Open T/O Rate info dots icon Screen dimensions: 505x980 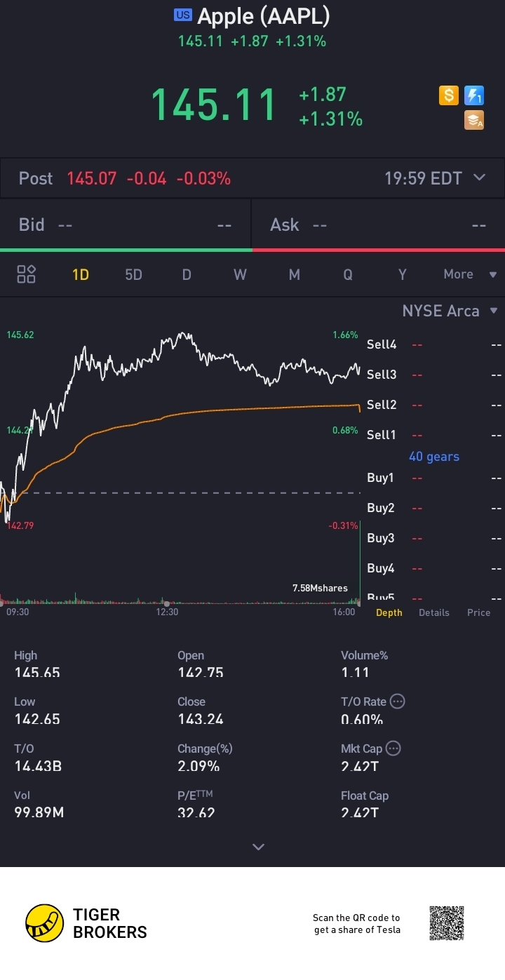click(x=398, y=702)
